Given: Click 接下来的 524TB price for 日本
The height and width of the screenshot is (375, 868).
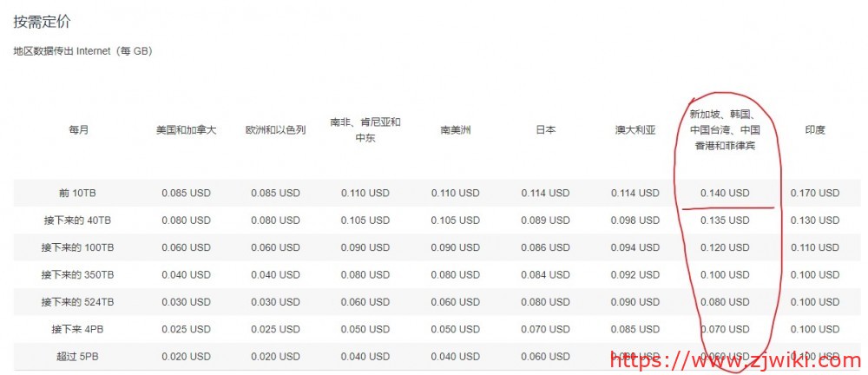Looking at the screenshot, I should click(x=545, y=302).
